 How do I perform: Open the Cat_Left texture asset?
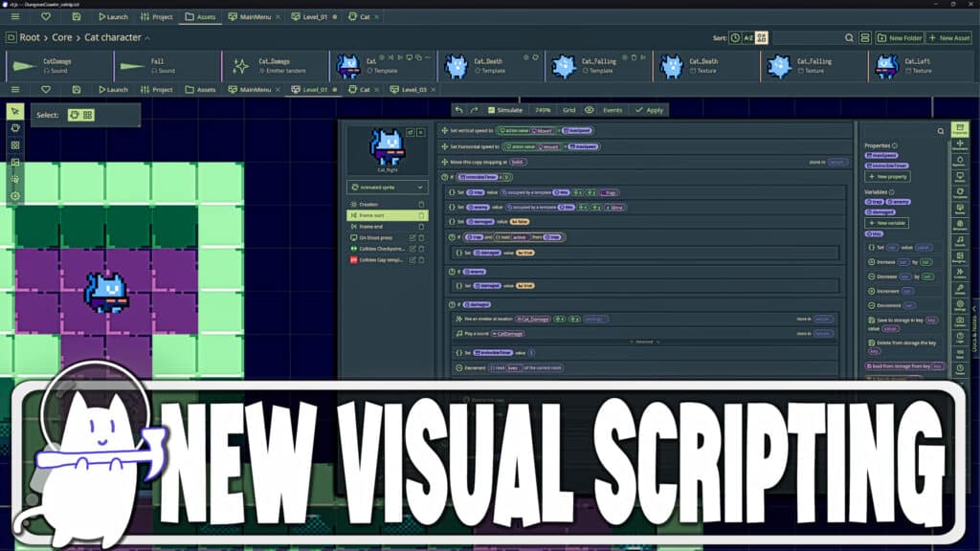(922, 66)
